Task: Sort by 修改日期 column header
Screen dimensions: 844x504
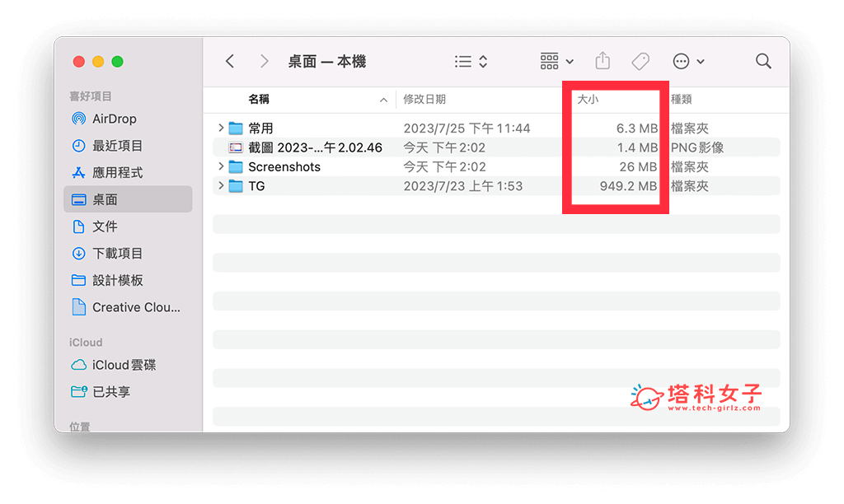Action: click(424, 99)
